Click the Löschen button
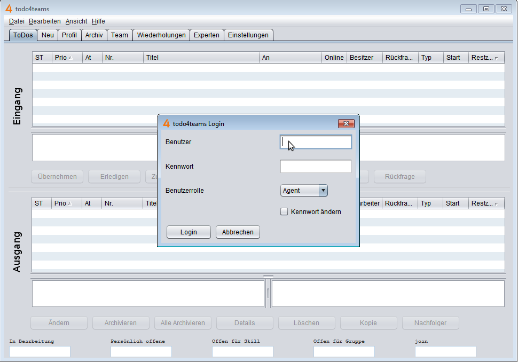Viewport: 518px width, 362px height. pyautogui.click(x=306, y=323)
